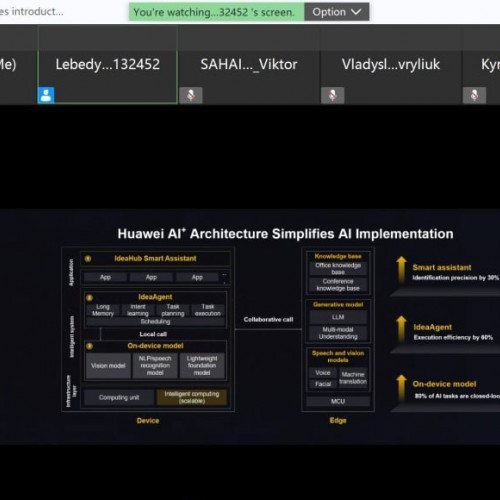Screen dimensions: 500x500
Task: Click the slide title 'Huawei AI+ Architecture Simplifies AI Implementation'
Action: (285, 234)
